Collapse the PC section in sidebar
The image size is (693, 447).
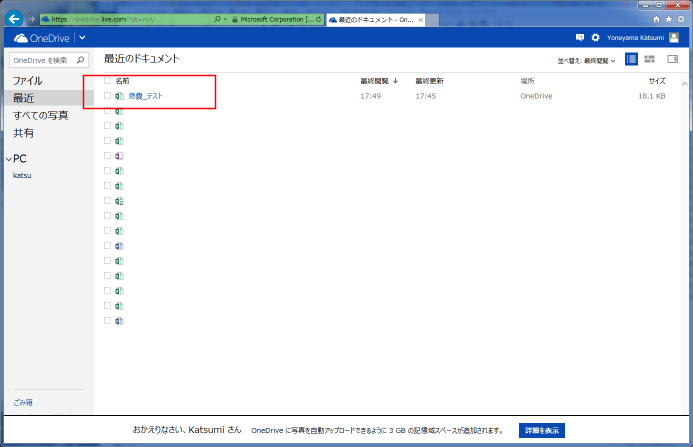pyautogui.click(x=8, y=159)
